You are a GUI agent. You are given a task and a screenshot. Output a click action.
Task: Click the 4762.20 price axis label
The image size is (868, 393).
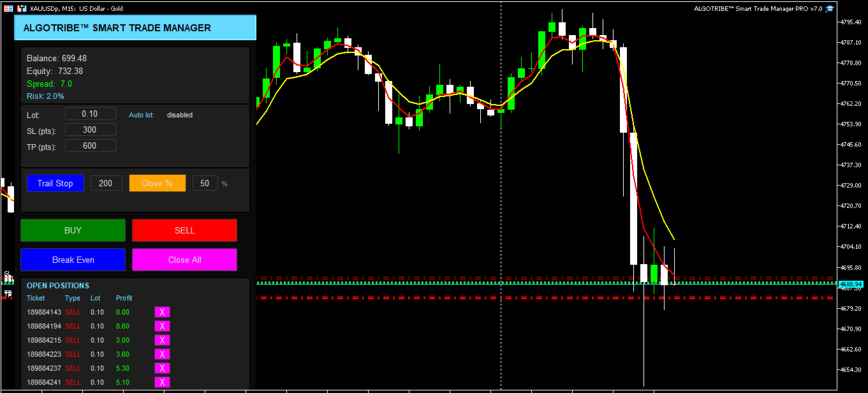[x=851, y=104]
